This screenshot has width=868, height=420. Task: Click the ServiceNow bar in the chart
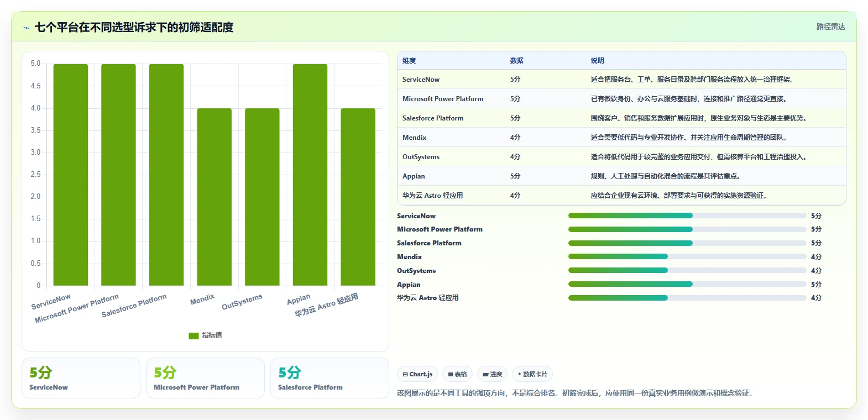pos(71,175)
